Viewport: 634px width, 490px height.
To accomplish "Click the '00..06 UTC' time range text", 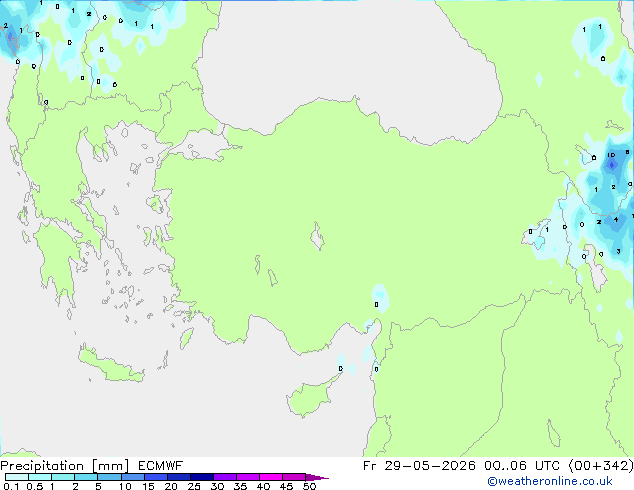I will 522,466.
